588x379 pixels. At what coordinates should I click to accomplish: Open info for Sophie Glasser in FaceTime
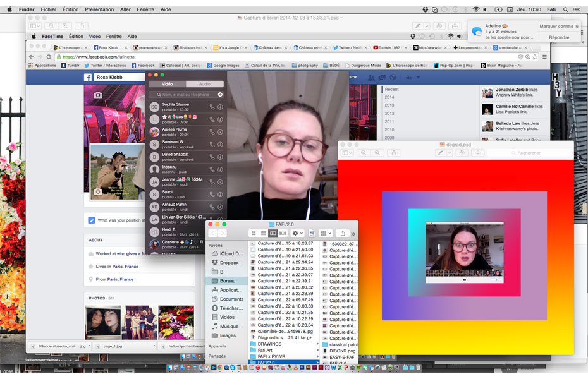(x=221, y=107)
